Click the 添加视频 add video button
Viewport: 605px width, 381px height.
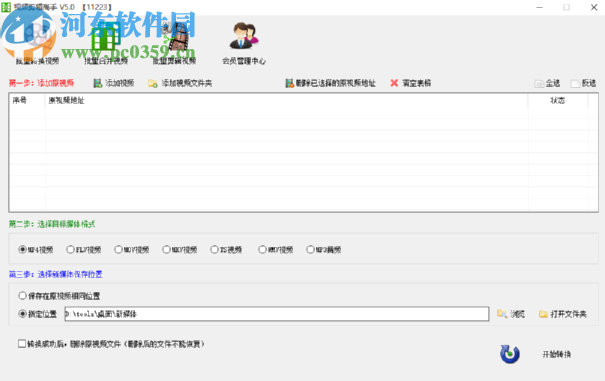pos(114,83)
